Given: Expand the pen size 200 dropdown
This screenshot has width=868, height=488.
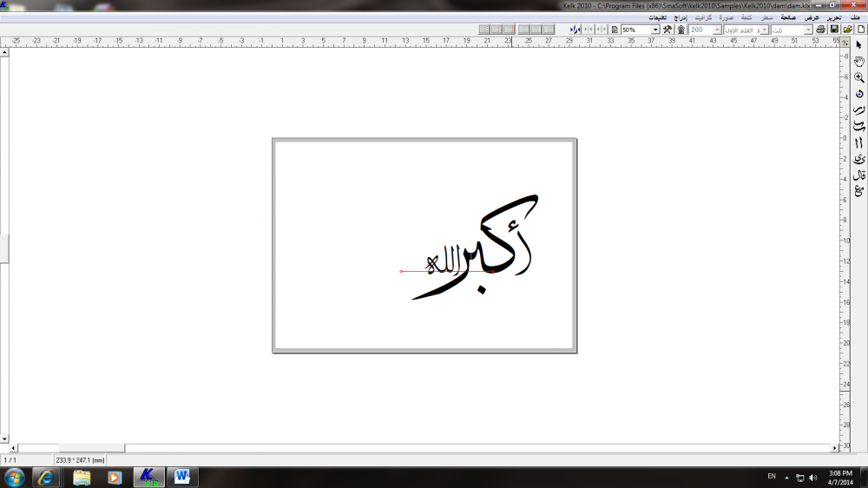Looking at the screenshot, I should click(716, 30).
